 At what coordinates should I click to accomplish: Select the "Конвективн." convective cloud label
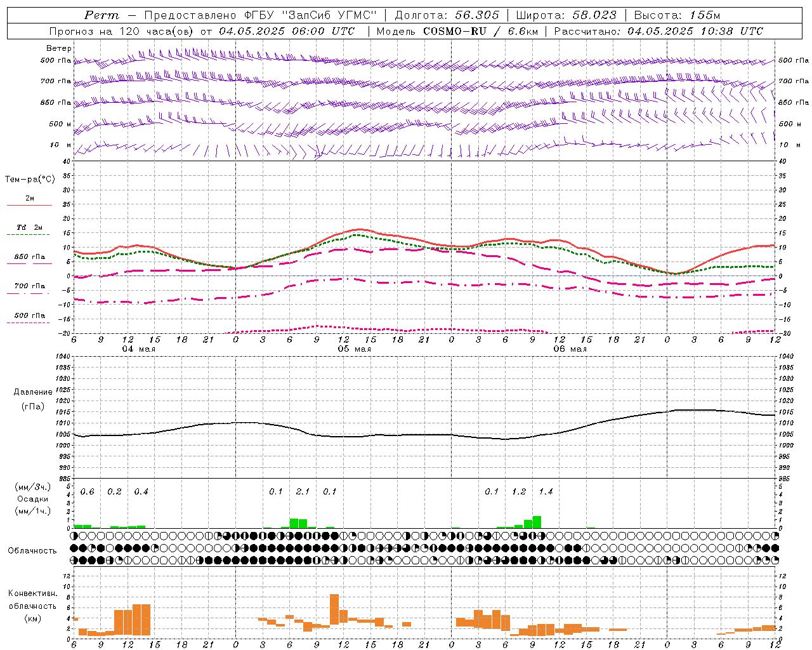coord(33,594)
